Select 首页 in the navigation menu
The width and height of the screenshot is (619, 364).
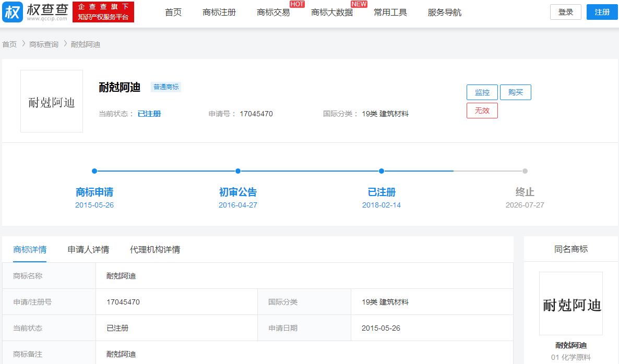(x=173, y=12)
